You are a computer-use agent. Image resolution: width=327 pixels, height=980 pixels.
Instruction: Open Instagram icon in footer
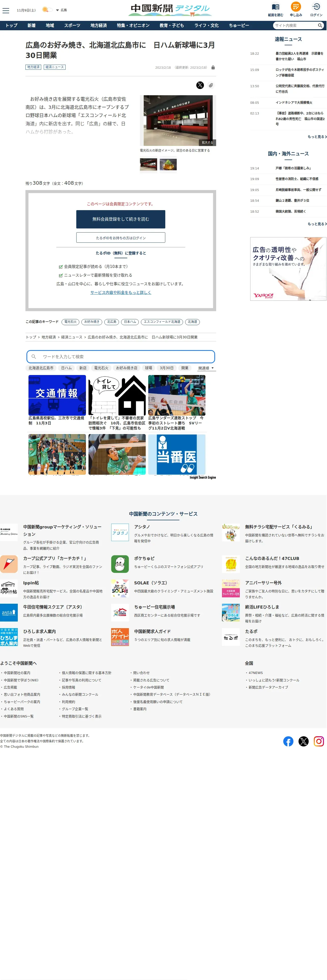(319, 741)
